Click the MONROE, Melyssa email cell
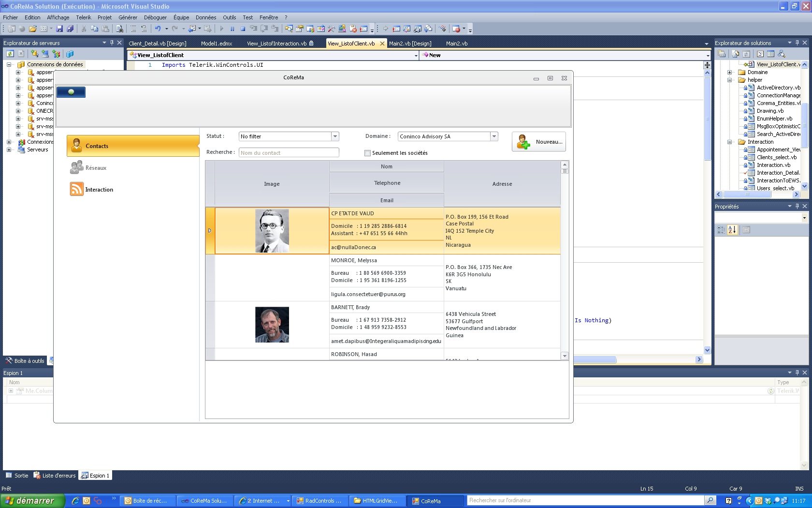Screen dimensions: 812x508 point(386,294)
